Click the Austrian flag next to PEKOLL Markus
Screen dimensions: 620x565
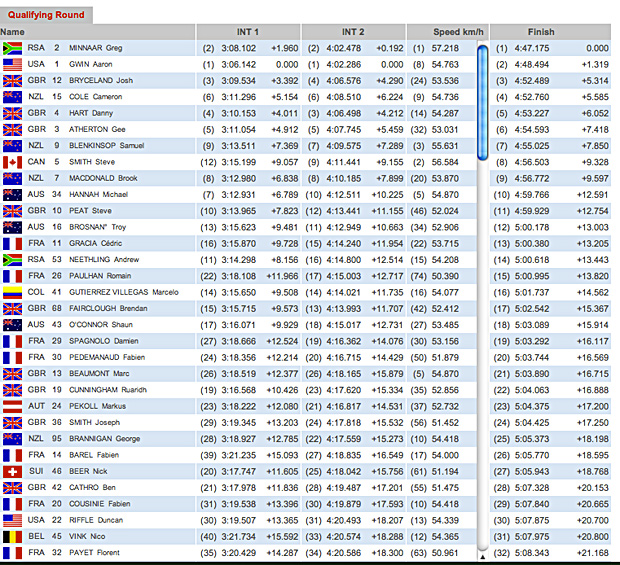point(14,407)
